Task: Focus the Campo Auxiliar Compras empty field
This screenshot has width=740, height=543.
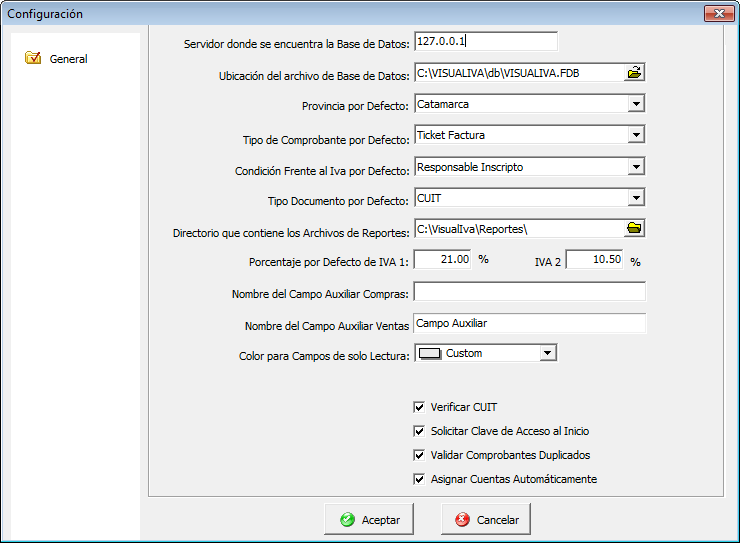Action: 529,292
